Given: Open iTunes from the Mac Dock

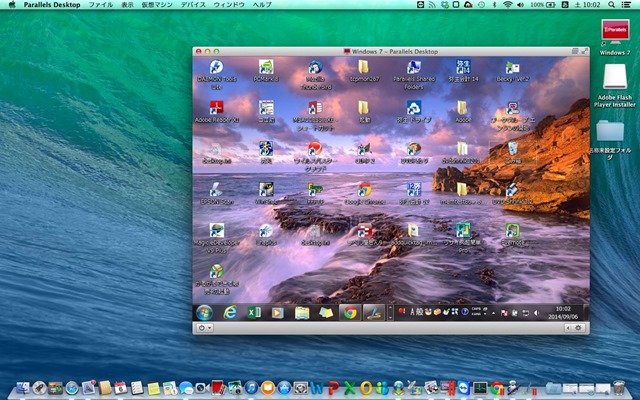Looking at the screenshot, I should 251,387.
